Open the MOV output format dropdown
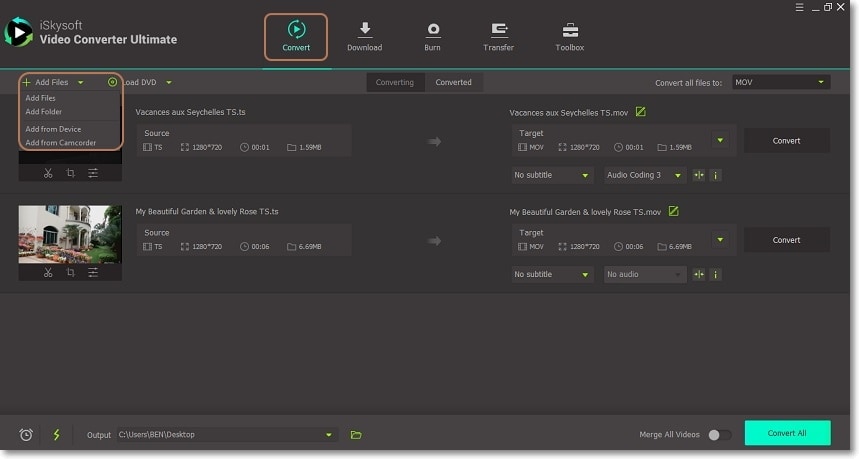Screen dimensions: 859x459 (x=781, y=82)
